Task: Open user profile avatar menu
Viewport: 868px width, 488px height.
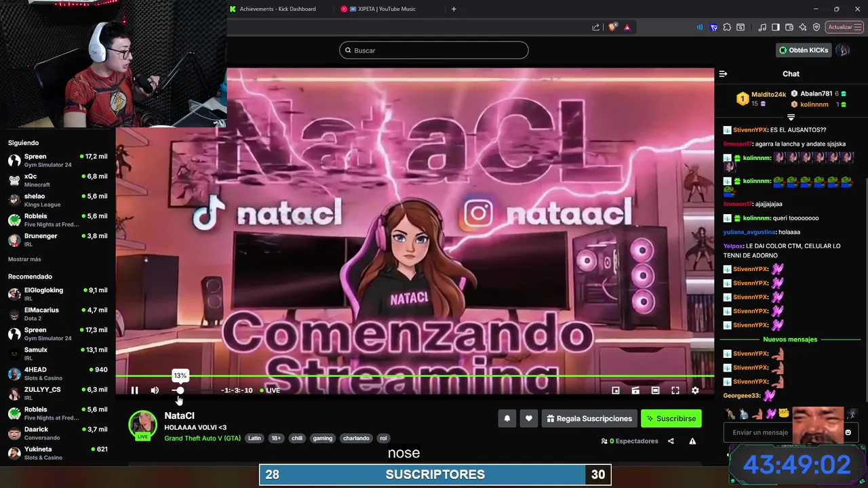Action: (x=843, y=50)
